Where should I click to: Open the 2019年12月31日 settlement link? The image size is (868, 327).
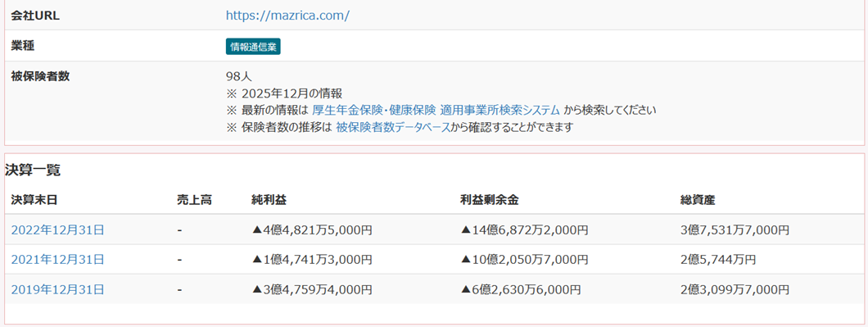coord(57,289)
